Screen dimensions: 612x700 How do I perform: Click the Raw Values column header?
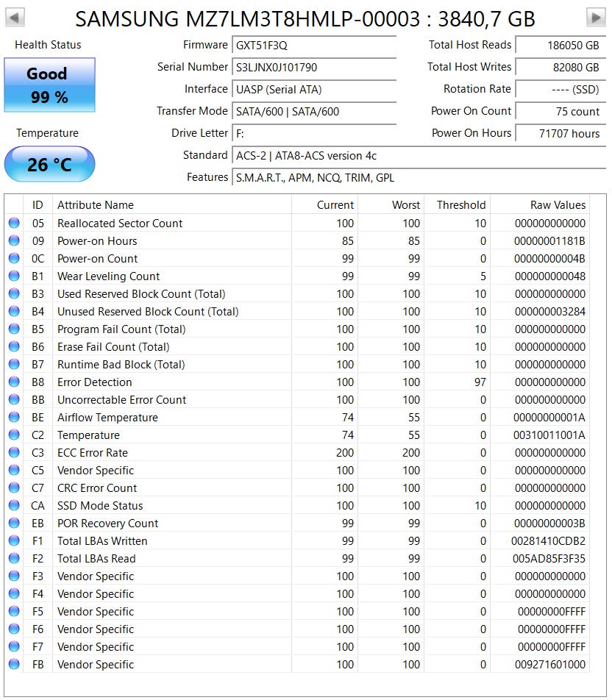558,205
